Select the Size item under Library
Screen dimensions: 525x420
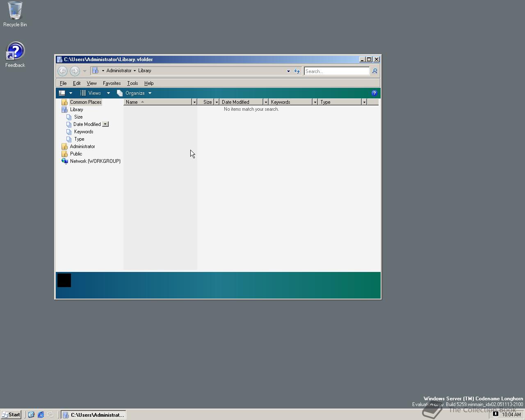[78, 117]
